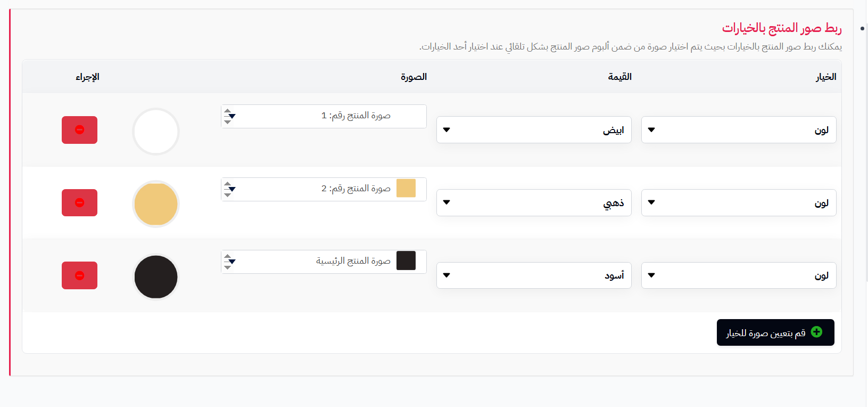Screen dimensions: 868x407
Task: Open the option dropdown in the ابيض row
Action: pyautogui.click(x=739, y=130)
